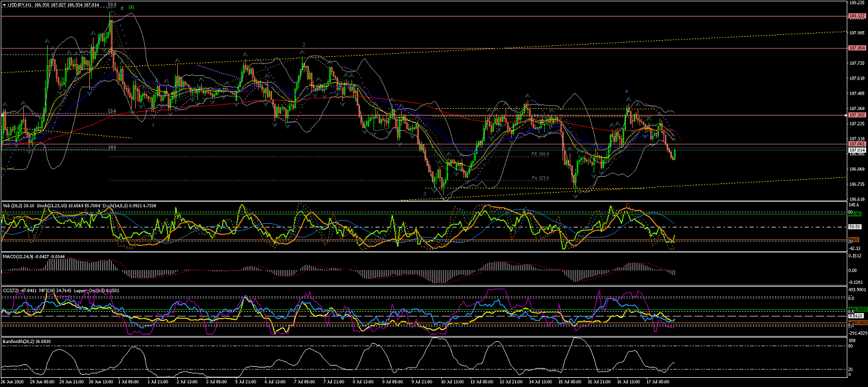Image resolution: width=868 pixels, height=387 pixels.
Task: Click Elliott wave label 3 near the low
Action: point(425,193)
